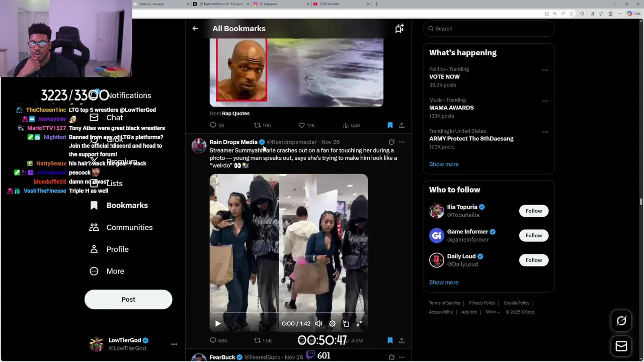Screen dimensions: 644x362
Task: Open video settings gear
Action: coord(332,324)
